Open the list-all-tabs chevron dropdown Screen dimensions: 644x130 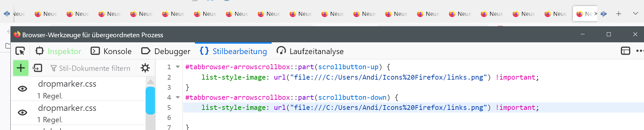(x=635, y=14)
